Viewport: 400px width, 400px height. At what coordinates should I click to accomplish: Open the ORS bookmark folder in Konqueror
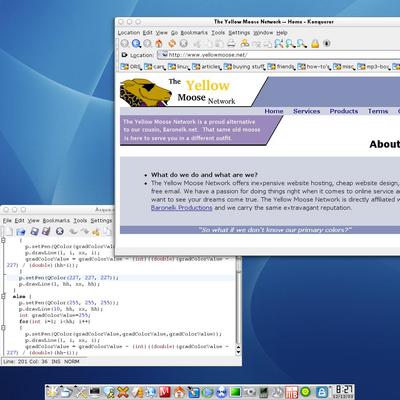coord(131,67)
